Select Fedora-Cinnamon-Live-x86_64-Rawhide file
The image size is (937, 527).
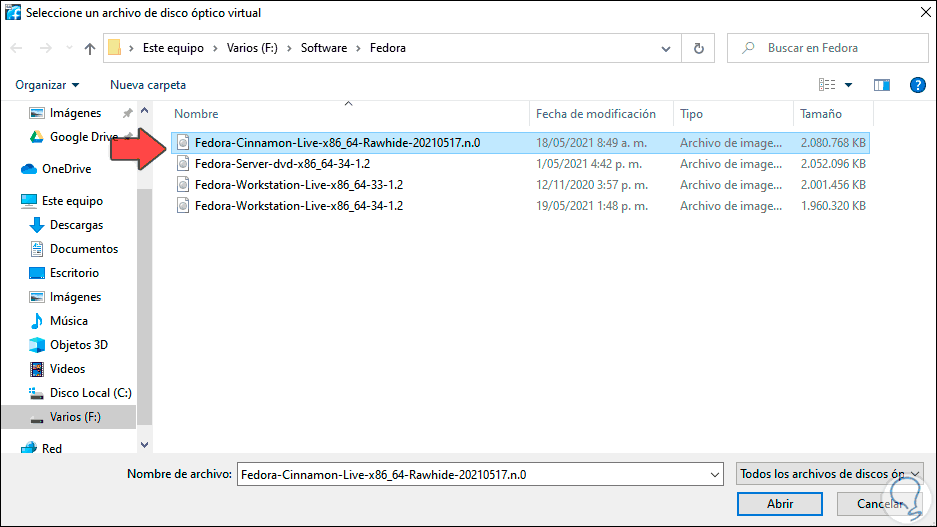(520, 143)
